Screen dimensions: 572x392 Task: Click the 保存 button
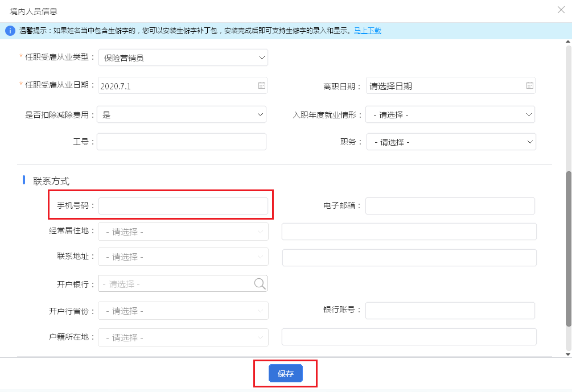click(x=286, y=373)
